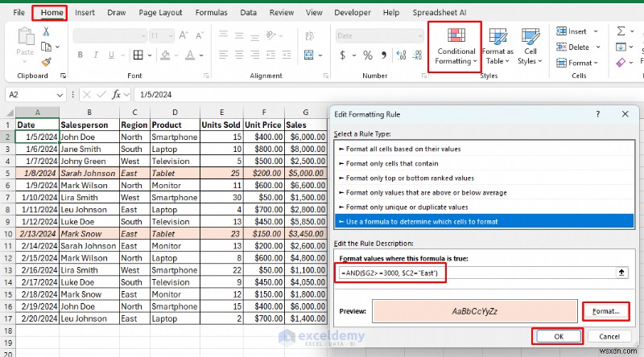Click OK in Edit Formatting Rule
Image resolution: width=644 pixels, height=357 pixels.
(559, 336)
